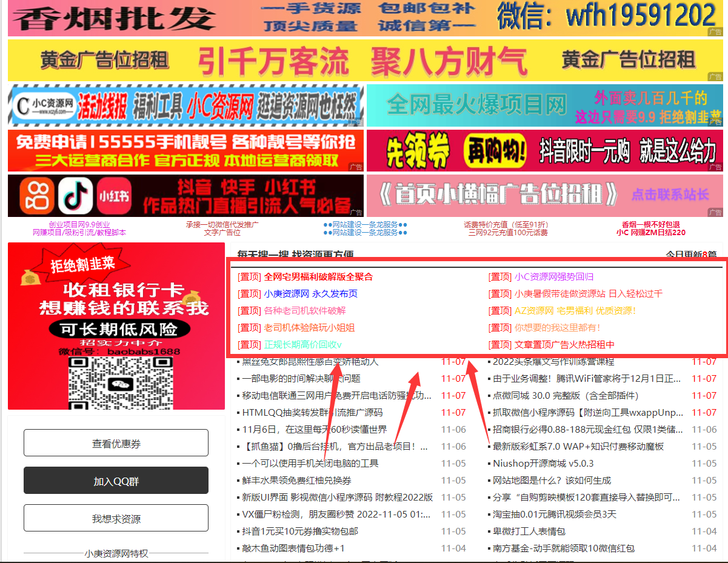Click the TikTok logo in the social banner

click(75, 195)
